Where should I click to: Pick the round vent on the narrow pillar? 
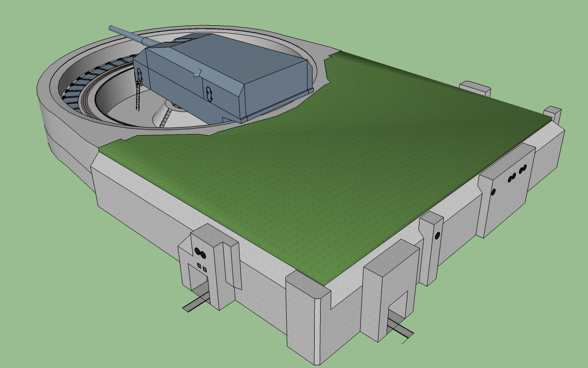pos(436,236)
